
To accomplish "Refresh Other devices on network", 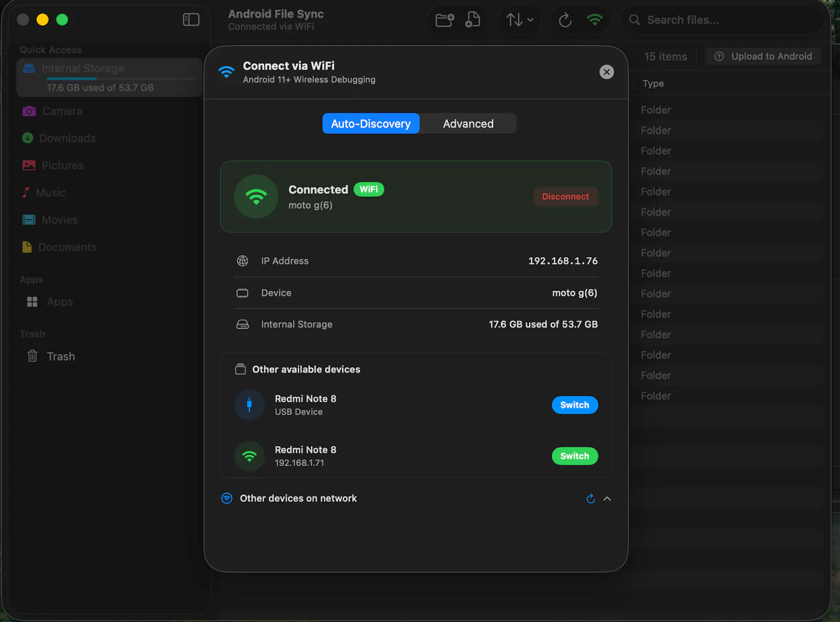I will click(591, 499).
